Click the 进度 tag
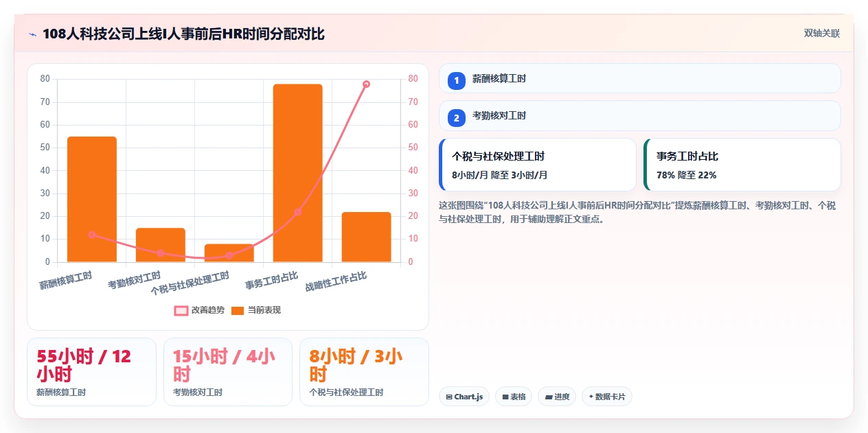The height and width of the screenshot is (433, 868). pos(557,397)
